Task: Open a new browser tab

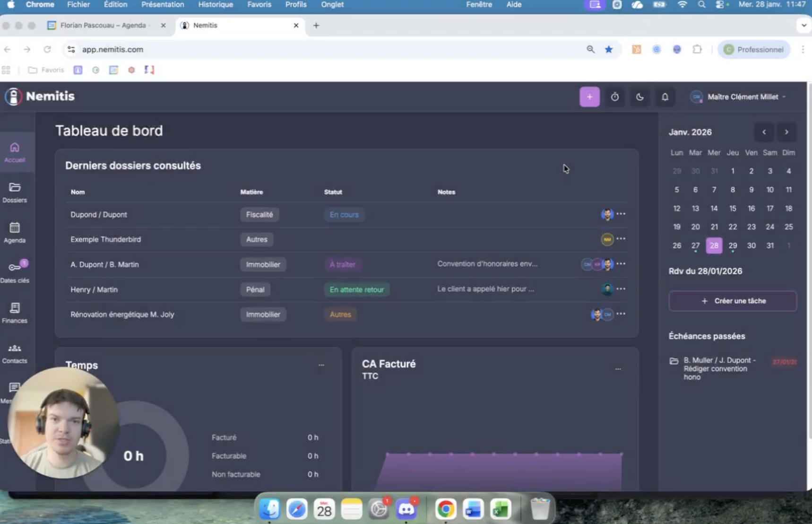Action: click(316, 26)
